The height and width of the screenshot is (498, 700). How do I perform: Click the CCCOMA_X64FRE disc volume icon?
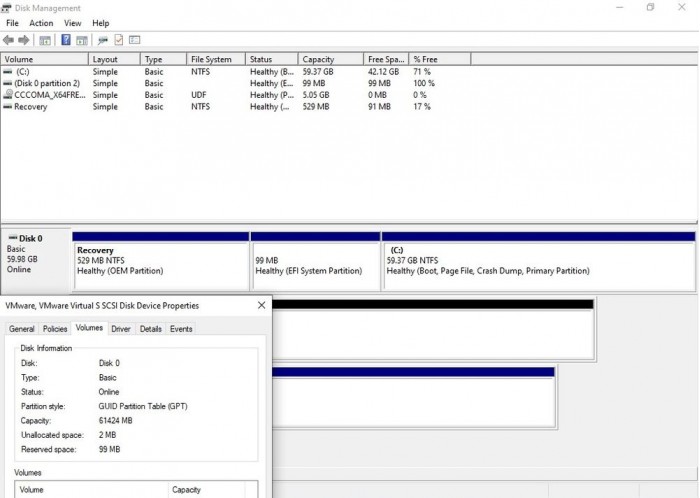tap(8, 95)
